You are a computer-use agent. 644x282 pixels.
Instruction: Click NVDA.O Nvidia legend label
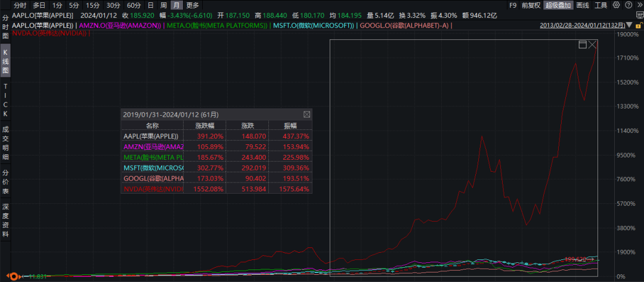49,33
